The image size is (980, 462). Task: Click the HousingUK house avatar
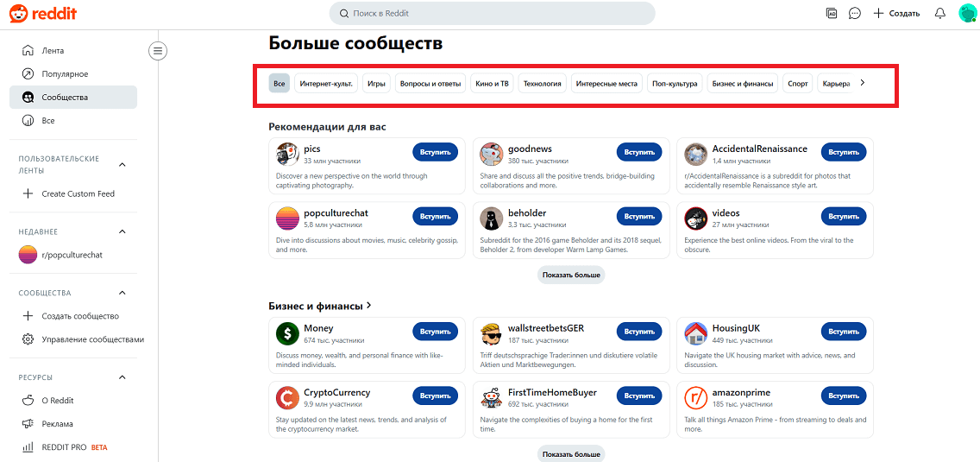tap(695, 333)
